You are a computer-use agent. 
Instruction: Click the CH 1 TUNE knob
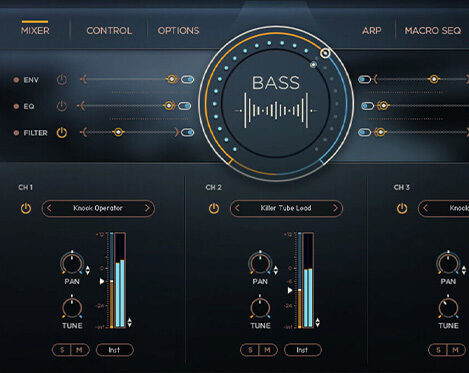(x=72, y=307)
